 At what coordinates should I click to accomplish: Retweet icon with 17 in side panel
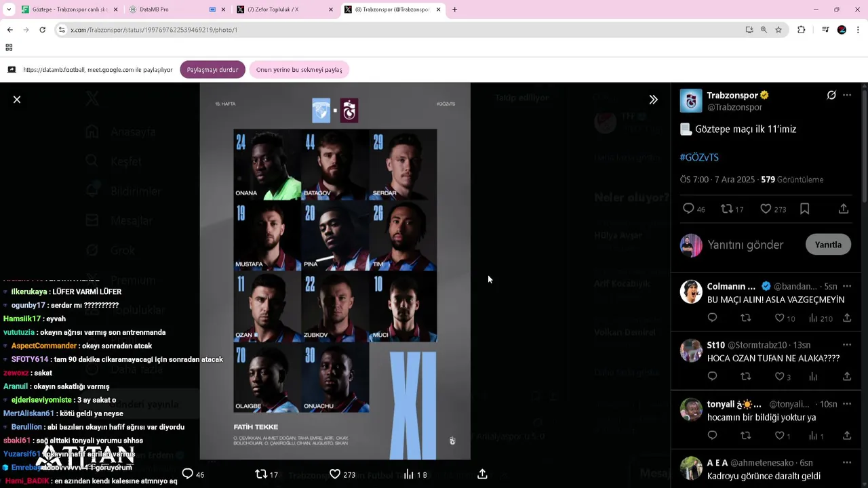coord(727,209)
